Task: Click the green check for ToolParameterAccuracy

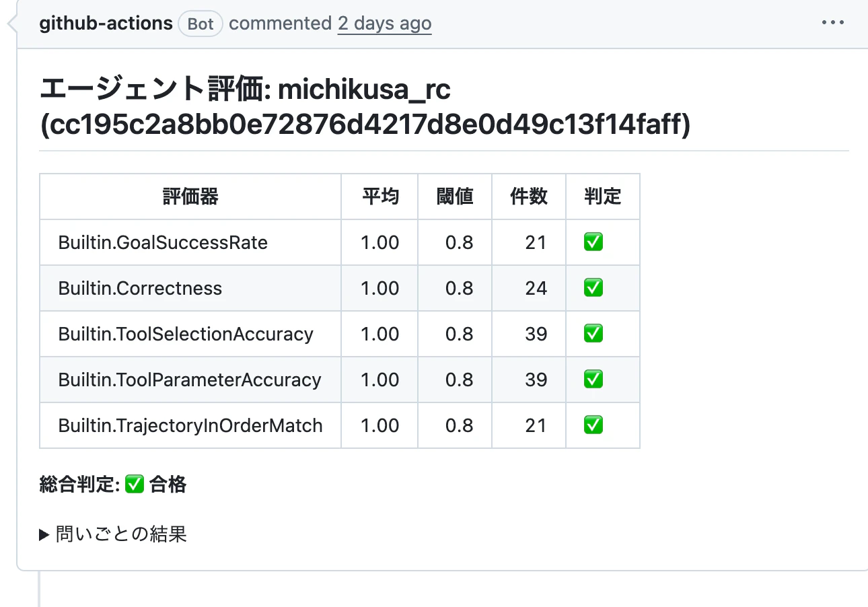Action: (x=593, y=380)
